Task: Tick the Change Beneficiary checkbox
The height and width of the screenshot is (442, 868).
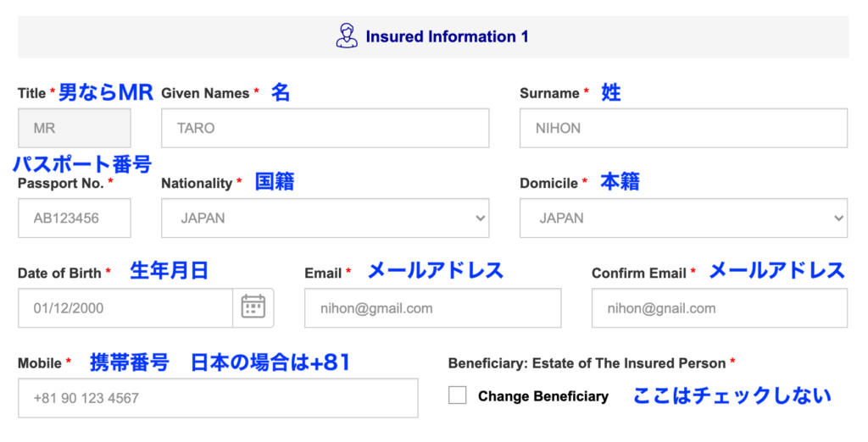Action: [457, 395]
